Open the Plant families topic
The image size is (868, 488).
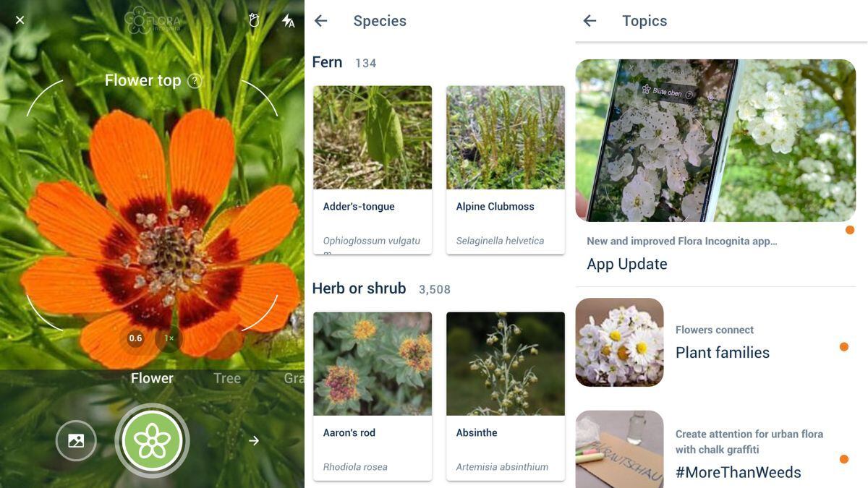pyautogui.click(x=715, y=342)
